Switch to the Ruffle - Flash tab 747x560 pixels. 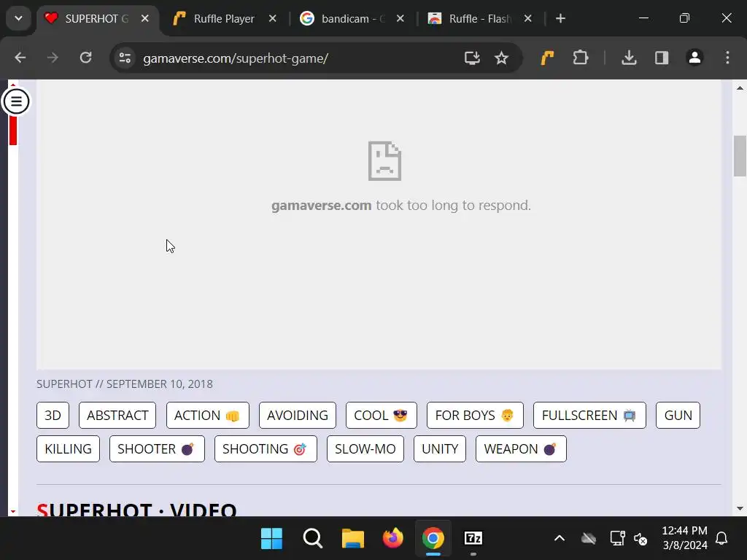tap(479, 18)
